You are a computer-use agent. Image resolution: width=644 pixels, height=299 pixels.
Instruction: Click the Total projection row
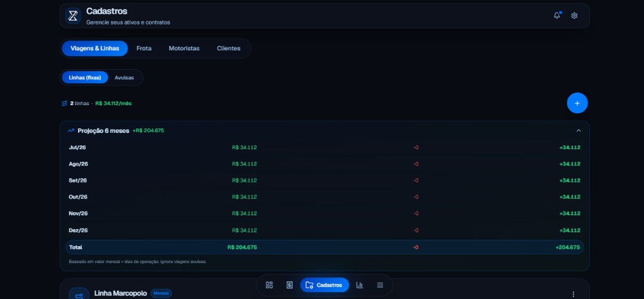coord(325,247)
